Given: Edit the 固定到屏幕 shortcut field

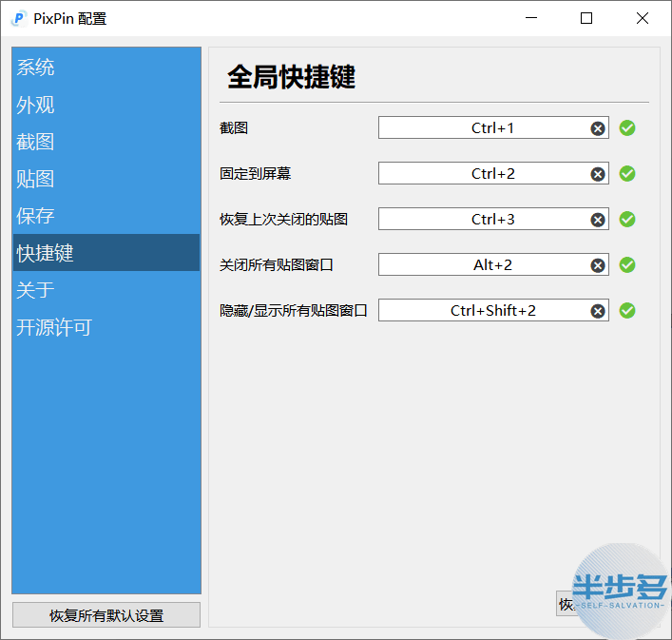Looking at the screenshot, I should 493,174.
